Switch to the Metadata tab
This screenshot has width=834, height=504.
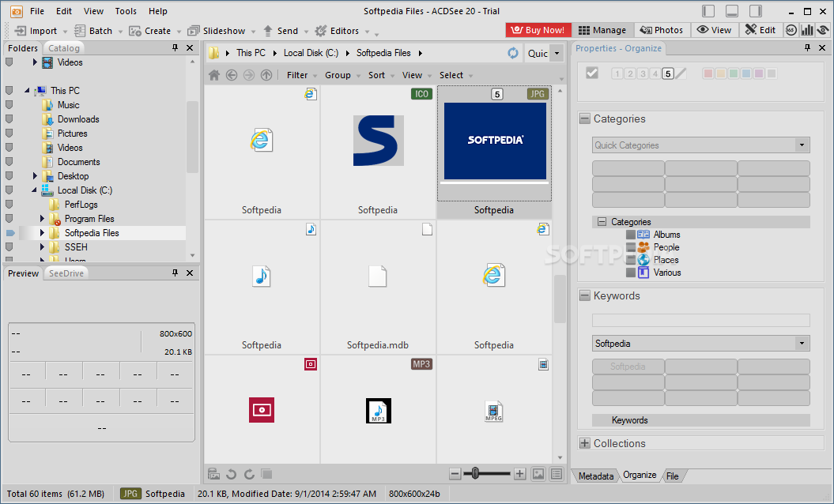596,476
